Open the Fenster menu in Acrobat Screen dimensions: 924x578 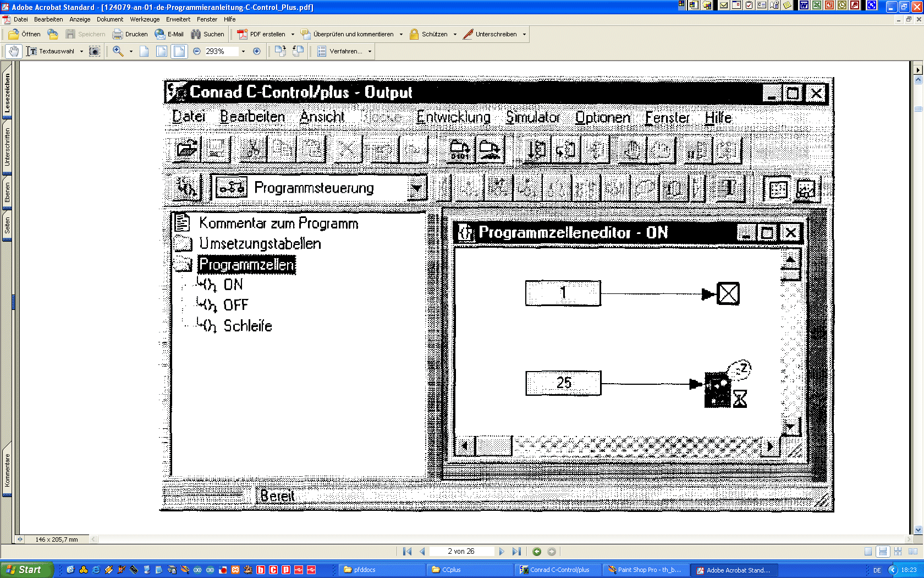pos(207,19)
